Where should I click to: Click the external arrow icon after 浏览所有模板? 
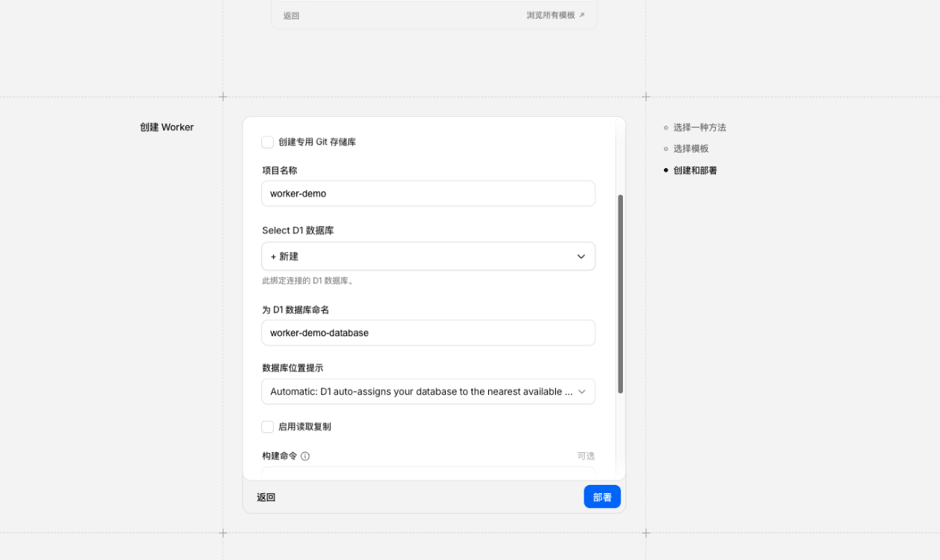582,15
